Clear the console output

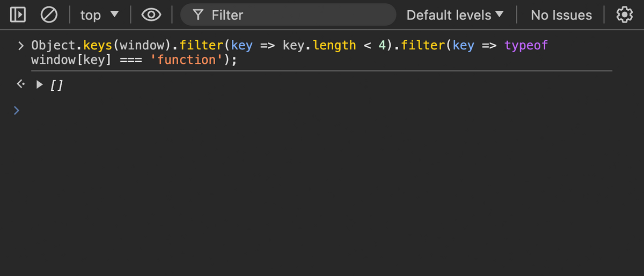click(x=49, y=15)
